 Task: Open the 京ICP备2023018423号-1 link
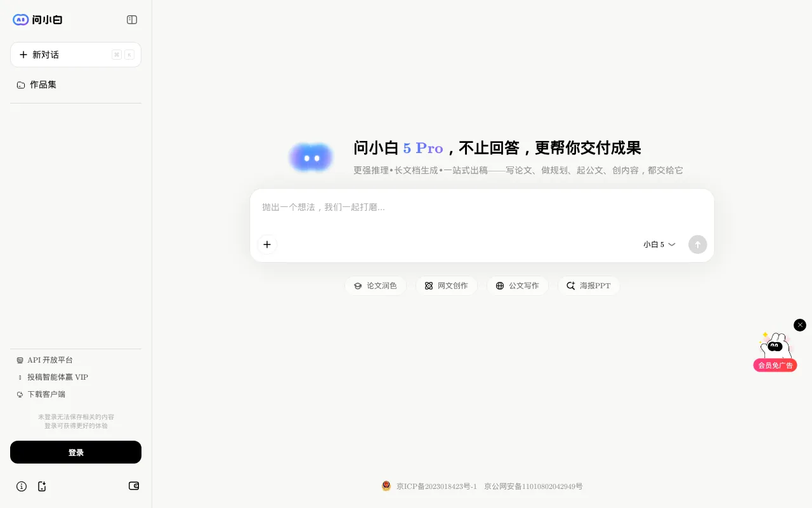pyautogui.click(x=436, y=486)
